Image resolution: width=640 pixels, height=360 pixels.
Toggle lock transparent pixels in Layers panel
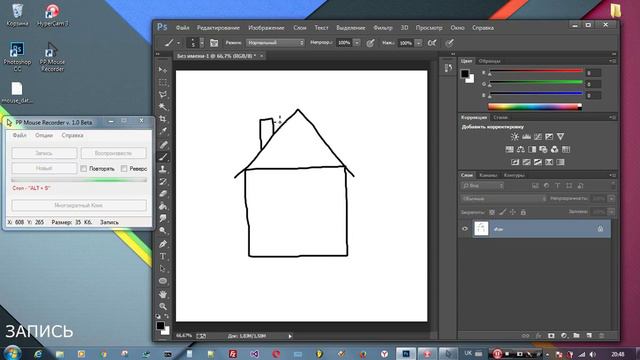pyautogui.click(x=492, y=212)
